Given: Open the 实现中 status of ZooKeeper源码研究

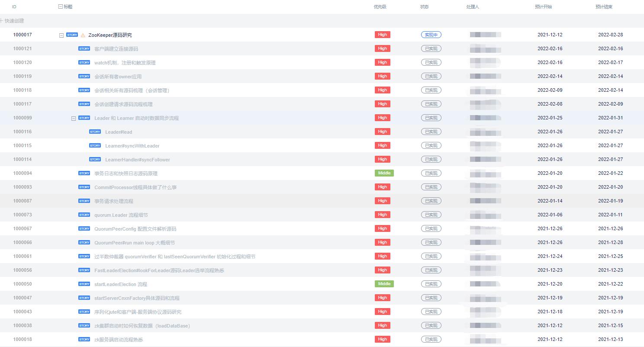Looking at the screenshot, I should coord(431,35).
